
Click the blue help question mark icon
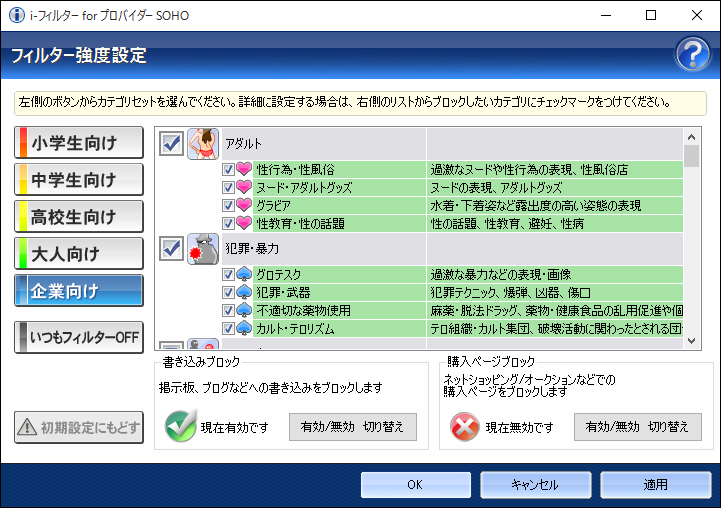[693, 55]
